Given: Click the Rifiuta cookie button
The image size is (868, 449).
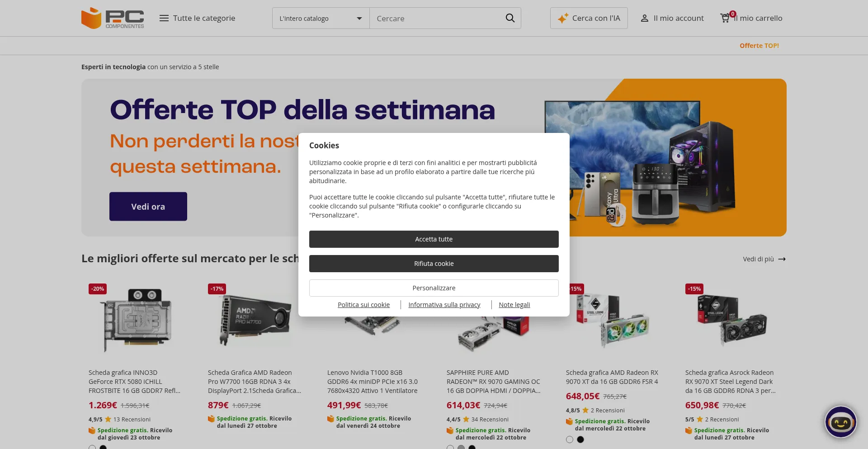Looking at the screenshot, I should tap(434, 264).
